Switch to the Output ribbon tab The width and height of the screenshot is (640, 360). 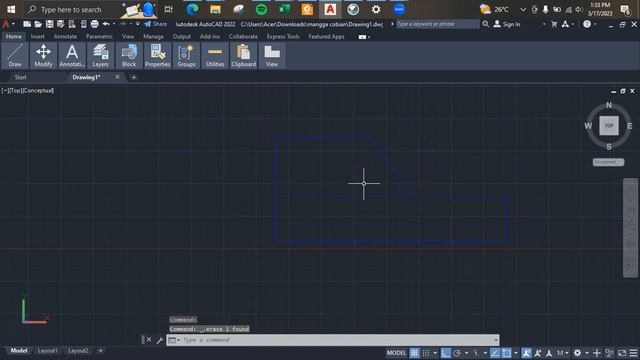pyautogui.click(x=182, y=36)
